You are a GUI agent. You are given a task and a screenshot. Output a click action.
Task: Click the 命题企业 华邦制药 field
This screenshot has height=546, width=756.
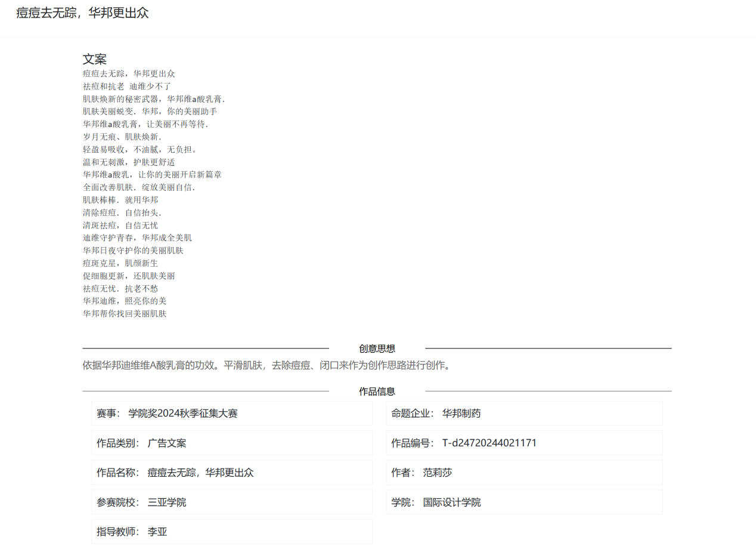(x=524, y=414)
